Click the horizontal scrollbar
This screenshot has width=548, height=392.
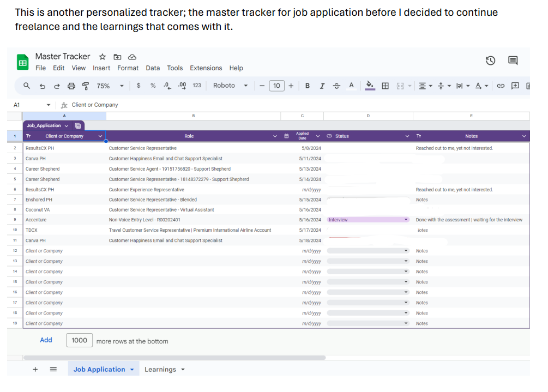click(174, 358)
